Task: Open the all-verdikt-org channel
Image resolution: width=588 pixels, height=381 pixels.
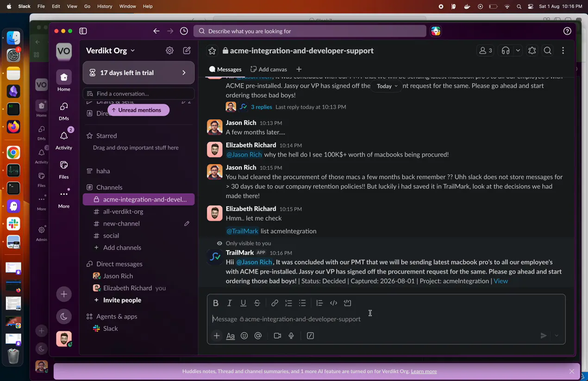Action: [138, 212]
